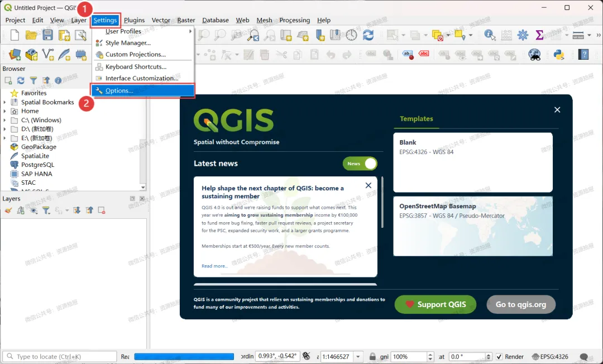
Task: Click the Deselect Features icon
Action: (438, 35)
